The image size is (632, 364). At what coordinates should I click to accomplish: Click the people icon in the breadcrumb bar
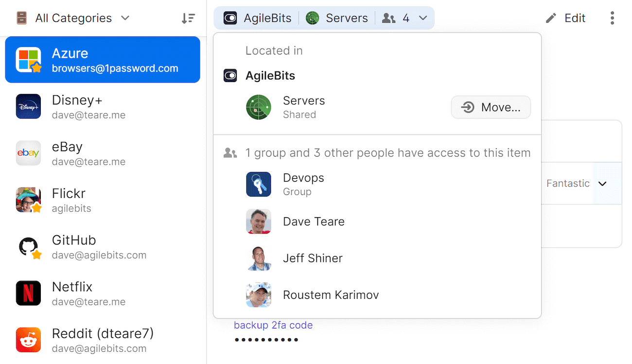coord(388,17)
